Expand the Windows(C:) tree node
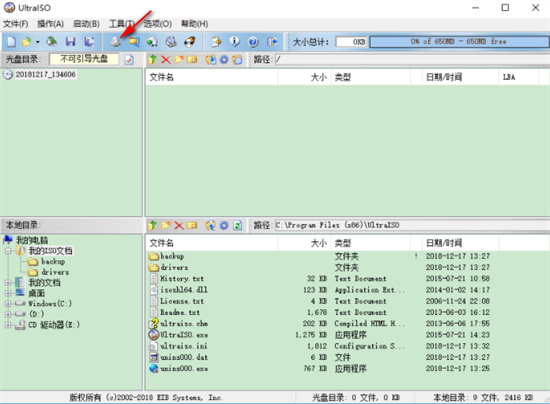The width and height of the screenshot is (550, 404). [8, 303]
